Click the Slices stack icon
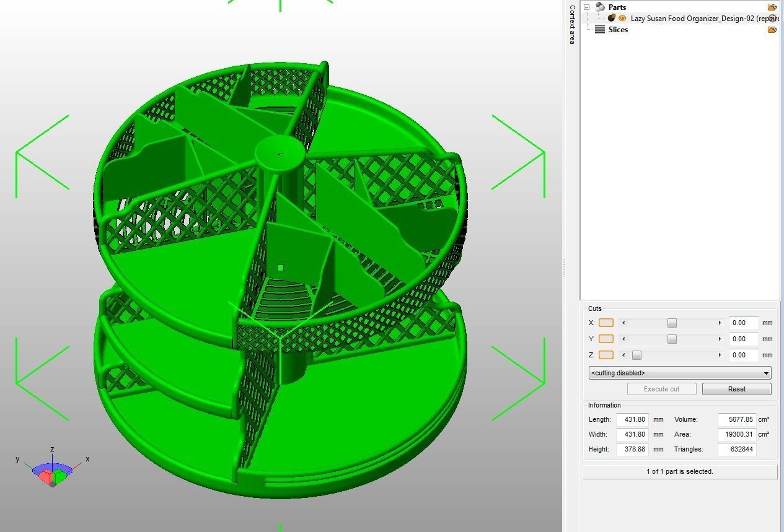 [x=600, y=29]
